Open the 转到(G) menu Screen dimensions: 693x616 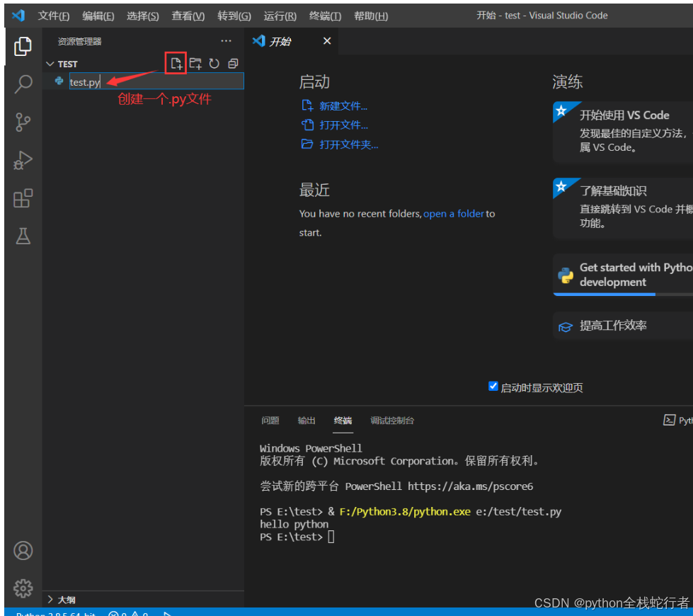point(234,16)
